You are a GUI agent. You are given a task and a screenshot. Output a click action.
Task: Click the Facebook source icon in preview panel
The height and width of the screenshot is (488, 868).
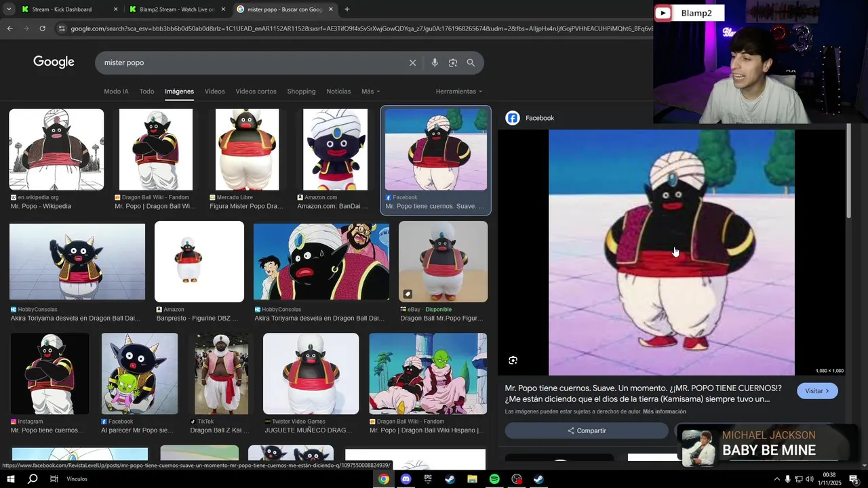click(513, 118)
